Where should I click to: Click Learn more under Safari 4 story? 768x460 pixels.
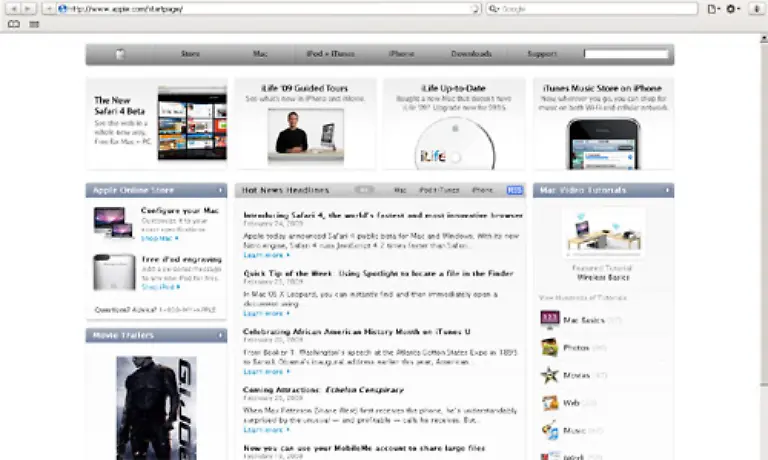tap(266, 255)
